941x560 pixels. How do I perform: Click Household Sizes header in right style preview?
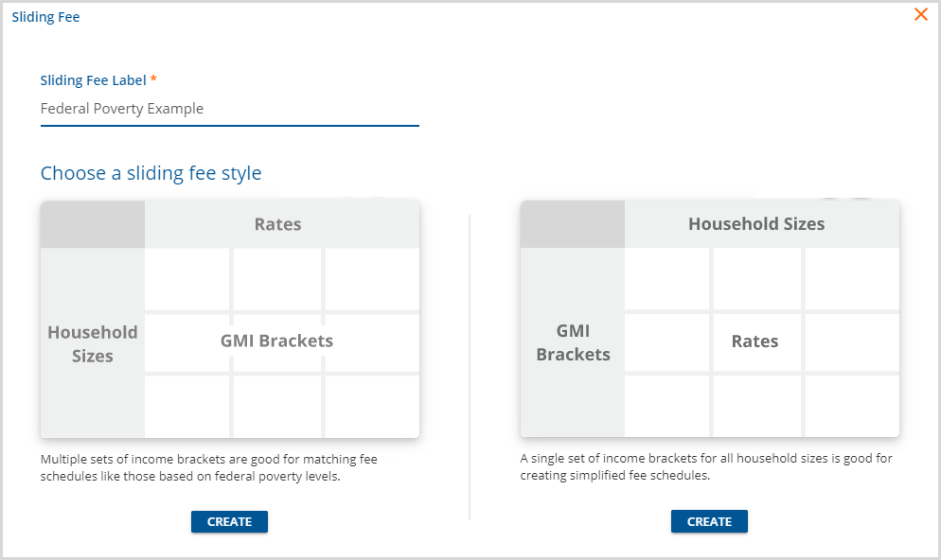pyautogui.click(x=756, y=224)
